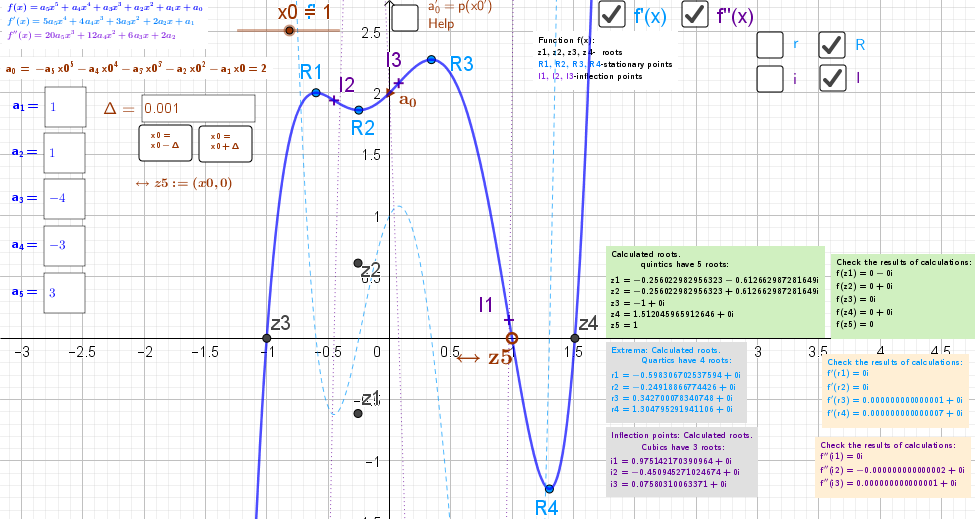Click the 'Function f(x):' legend text
The image size is (975, 519).
[x=566, y=40]
